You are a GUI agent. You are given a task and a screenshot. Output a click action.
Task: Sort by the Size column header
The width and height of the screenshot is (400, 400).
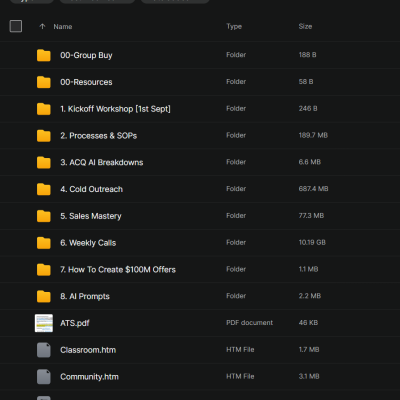pyautogui.click(x=305, y=26)
